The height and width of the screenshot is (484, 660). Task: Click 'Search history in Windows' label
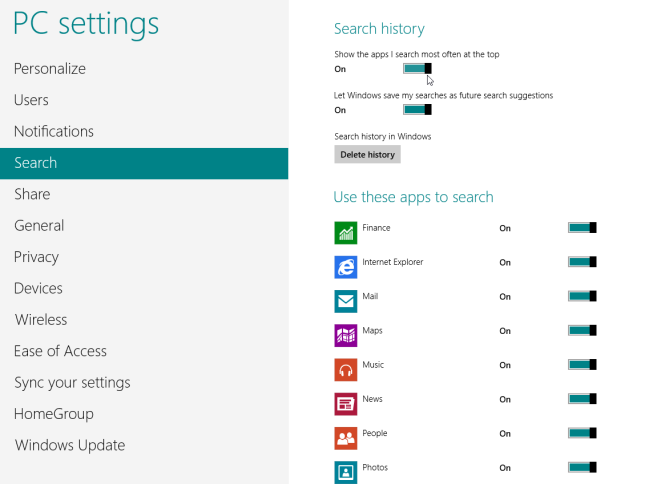coord(383,136)
